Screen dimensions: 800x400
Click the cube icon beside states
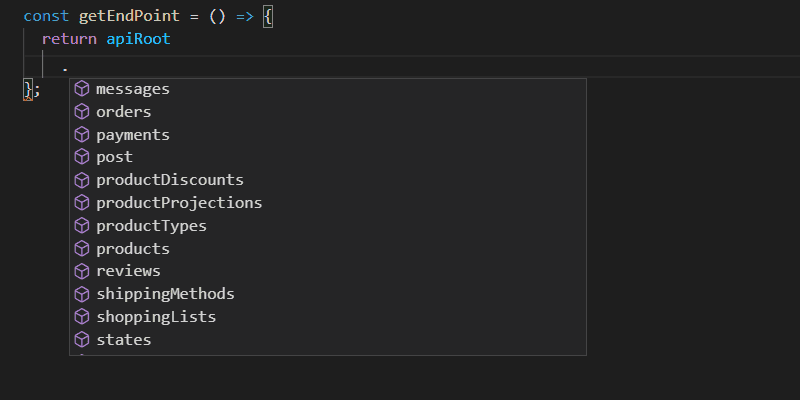pos(83,340)
